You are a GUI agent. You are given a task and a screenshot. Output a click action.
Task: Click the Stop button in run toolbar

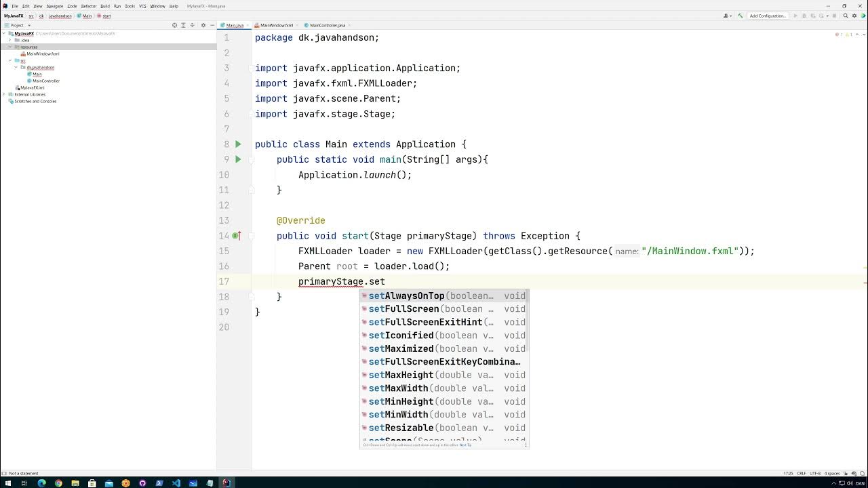pos(834,16)
